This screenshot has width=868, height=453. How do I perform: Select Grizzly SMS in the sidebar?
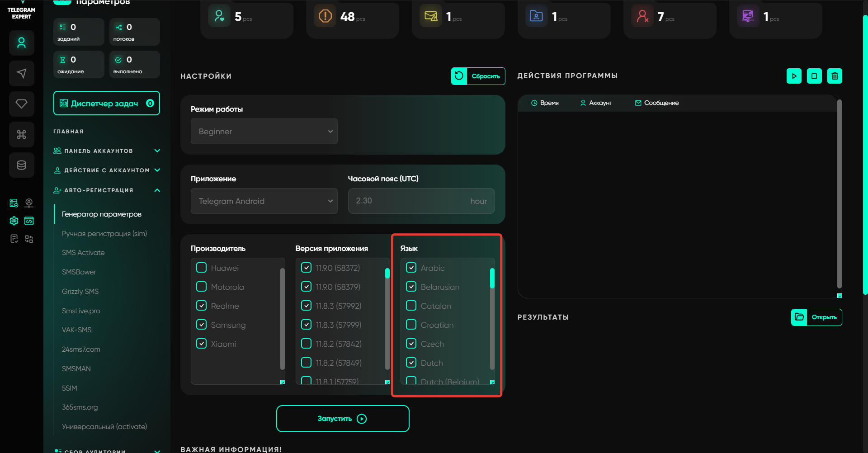click(x=80, y=292)
